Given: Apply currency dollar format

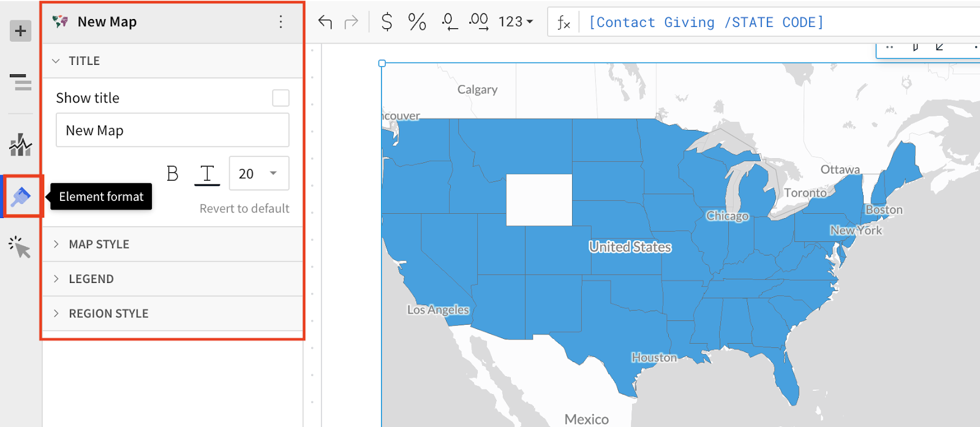Looking at the screenshot, I should [386, 22].
